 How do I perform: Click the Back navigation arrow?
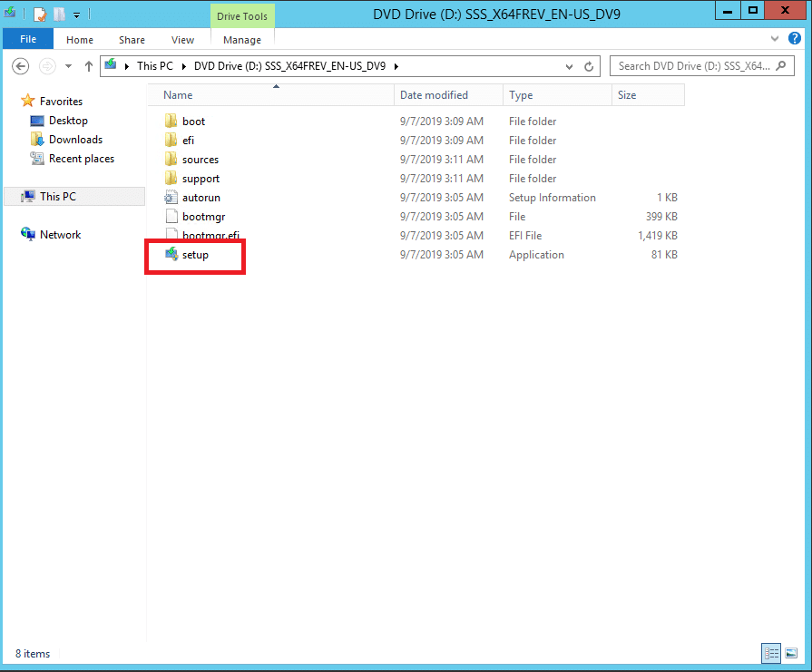click(x=21, y=66)
